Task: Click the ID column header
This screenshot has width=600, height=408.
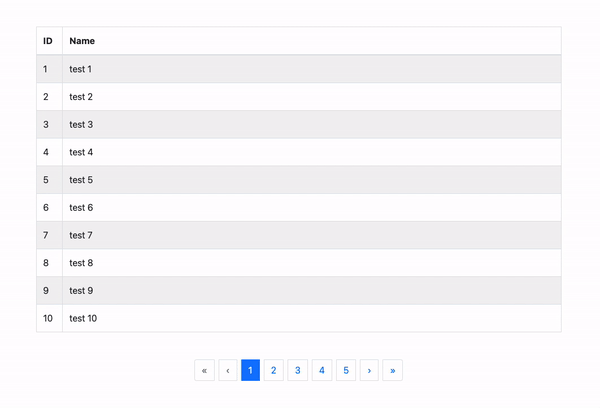Action: pyautogui.click(x=49, y=41)
